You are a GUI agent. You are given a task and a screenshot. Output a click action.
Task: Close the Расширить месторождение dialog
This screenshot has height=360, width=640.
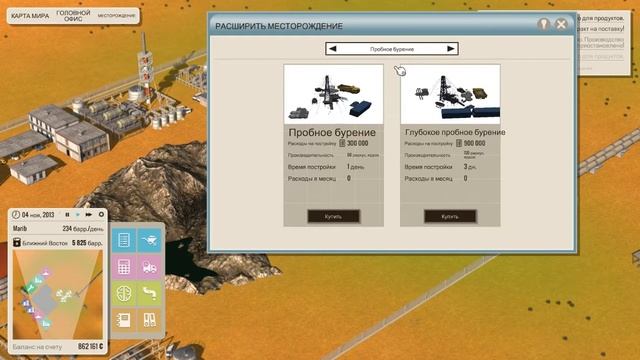(x=561, y=24)
